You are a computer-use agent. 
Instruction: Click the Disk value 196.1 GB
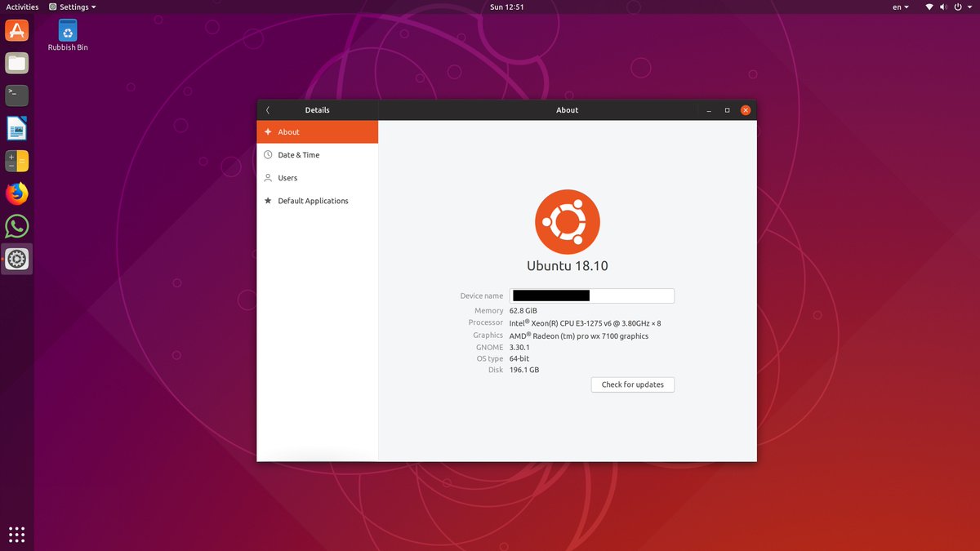tap(524, 370)
